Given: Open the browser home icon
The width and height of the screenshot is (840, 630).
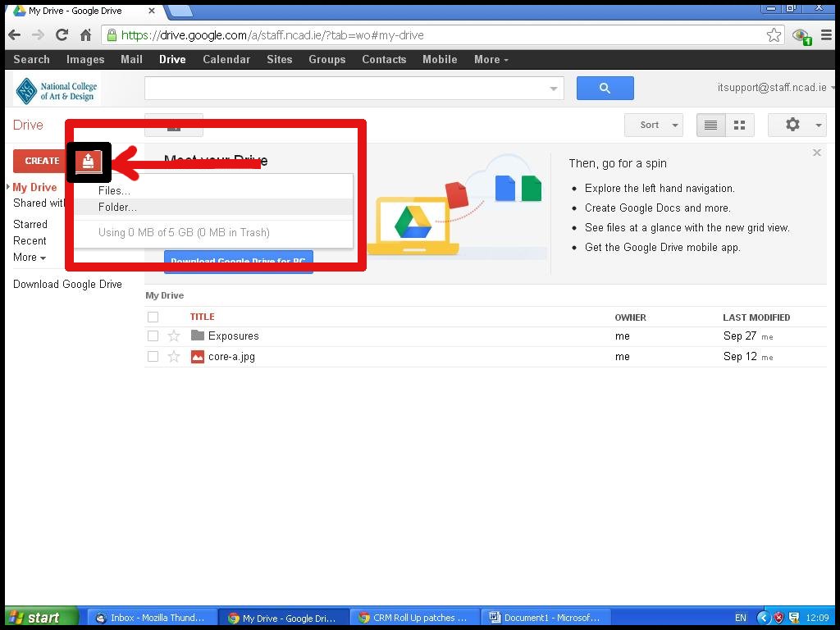Looking at the screenshot, I should pyautogui.click(x=85, y=35).
